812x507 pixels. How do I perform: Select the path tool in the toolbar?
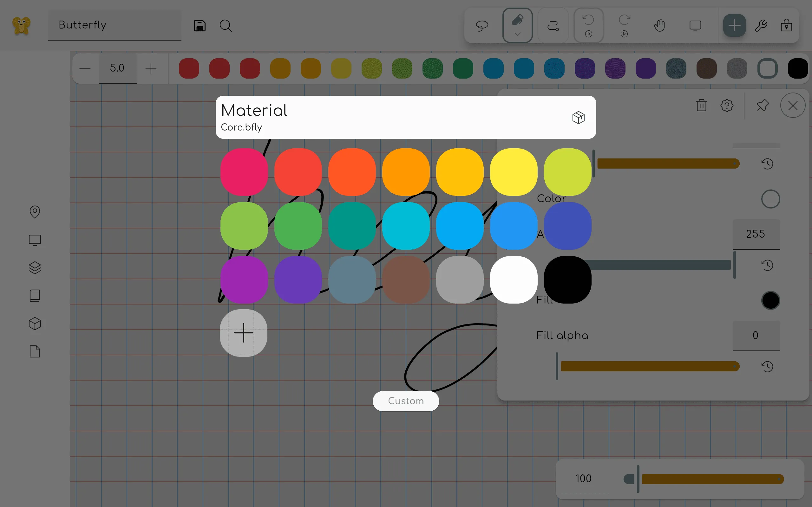[553, 25]
